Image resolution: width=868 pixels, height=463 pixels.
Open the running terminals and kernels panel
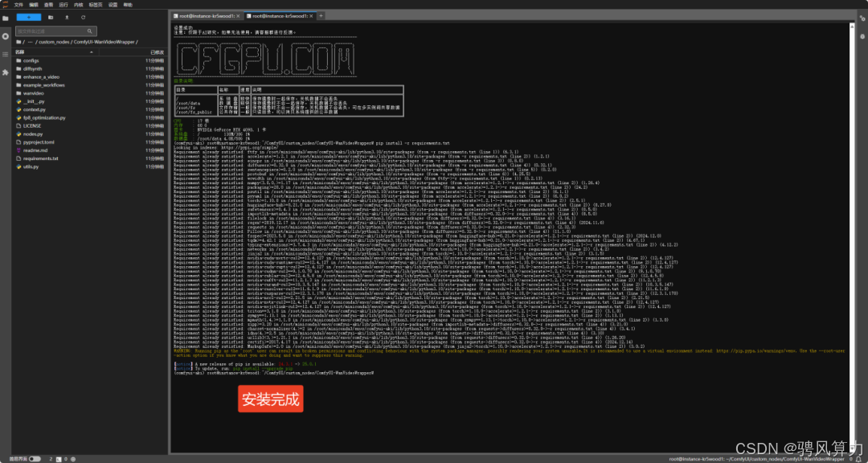[x=6, y=36]
